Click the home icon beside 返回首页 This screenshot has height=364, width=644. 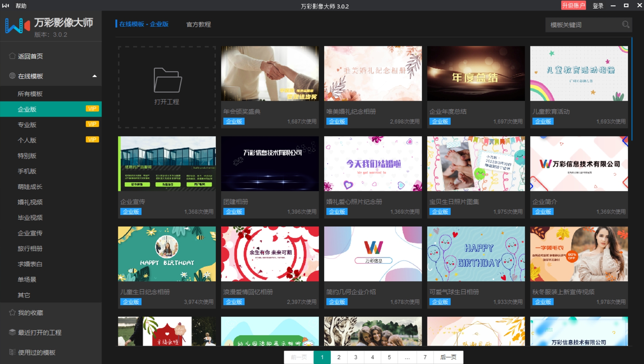12,56
